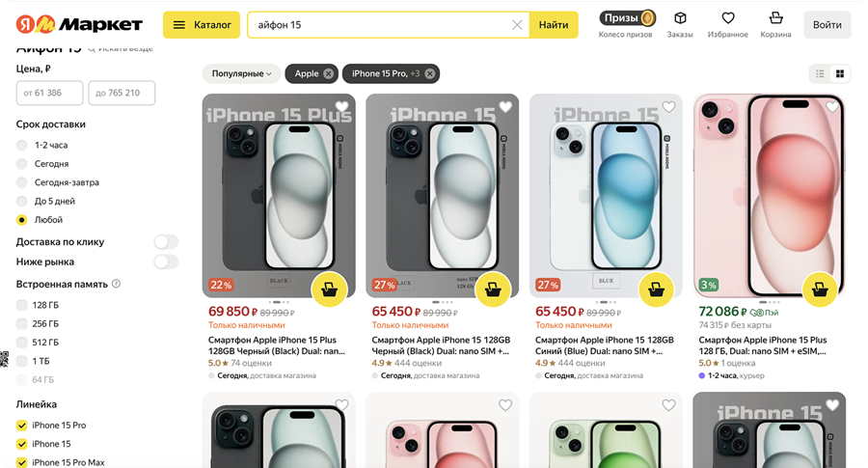Enable the Доставка по клику toggle
This screenshot has height=468, width=868.
click(x=166, y=242)
